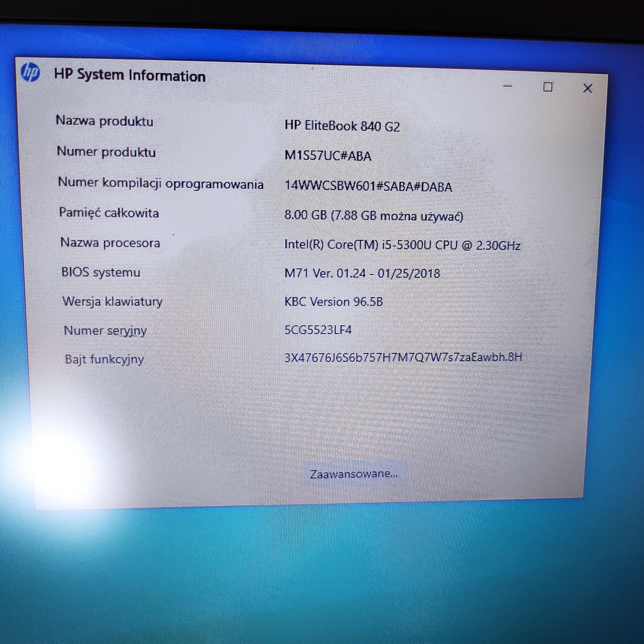
Task: Select the 'Wersja klawiatury' label
Action: (x=113, y=301)
